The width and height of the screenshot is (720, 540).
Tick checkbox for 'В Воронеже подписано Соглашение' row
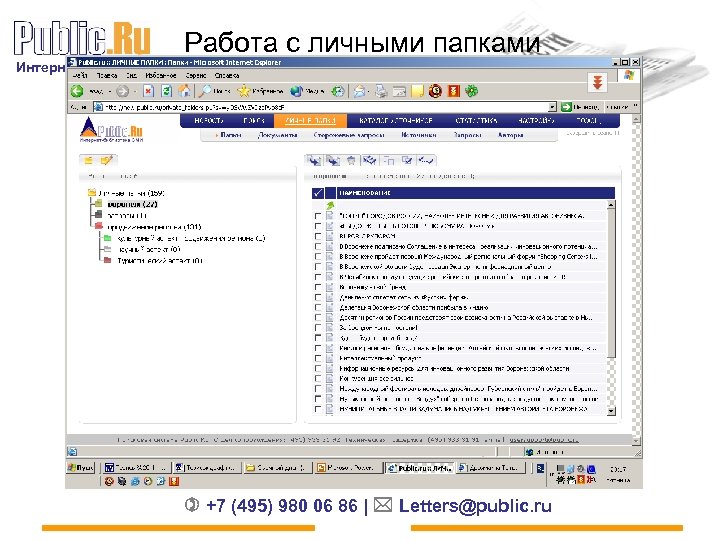point(318,246)
